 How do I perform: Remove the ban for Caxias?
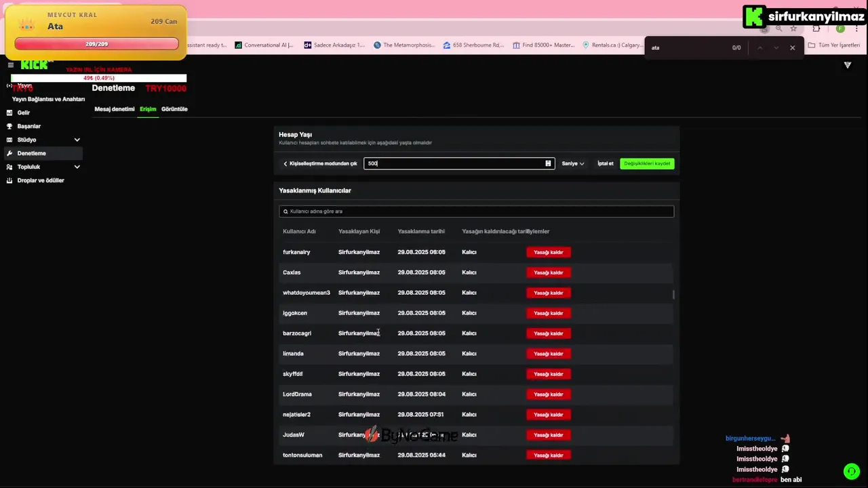tap(549, 272)
